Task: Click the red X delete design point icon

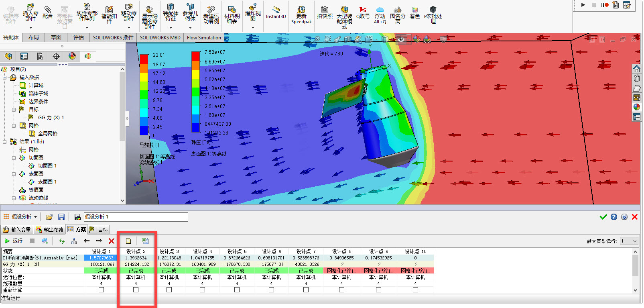Action: tap(112, 241)
